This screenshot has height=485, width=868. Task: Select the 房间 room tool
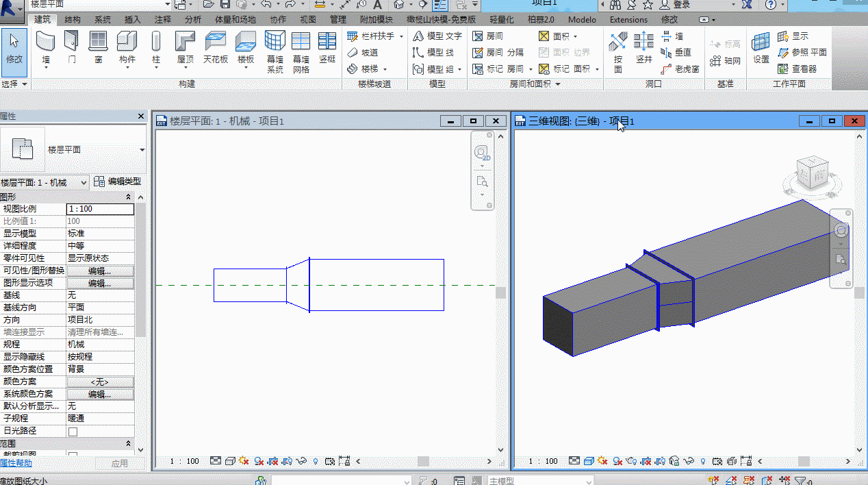[487, 36]
